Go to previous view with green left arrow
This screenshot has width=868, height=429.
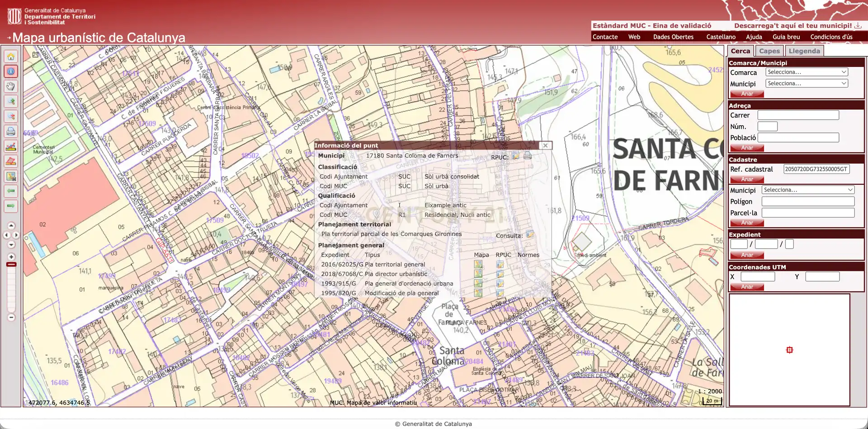[x=11, y=191]
